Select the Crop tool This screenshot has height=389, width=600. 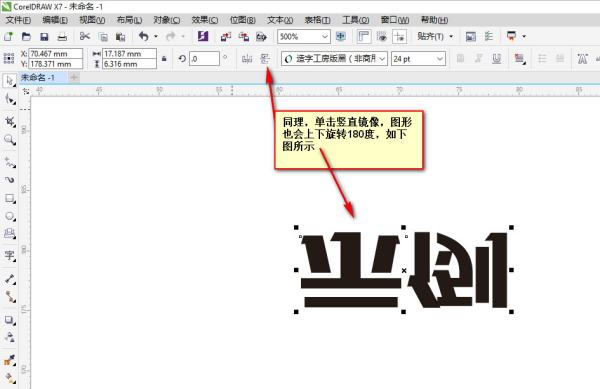pos(10,122)
